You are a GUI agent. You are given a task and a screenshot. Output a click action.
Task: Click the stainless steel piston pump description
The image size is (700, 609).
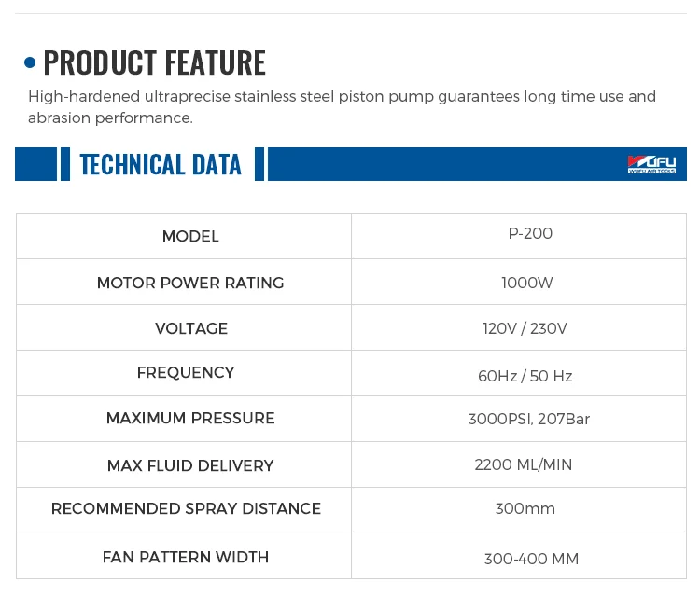342,107
